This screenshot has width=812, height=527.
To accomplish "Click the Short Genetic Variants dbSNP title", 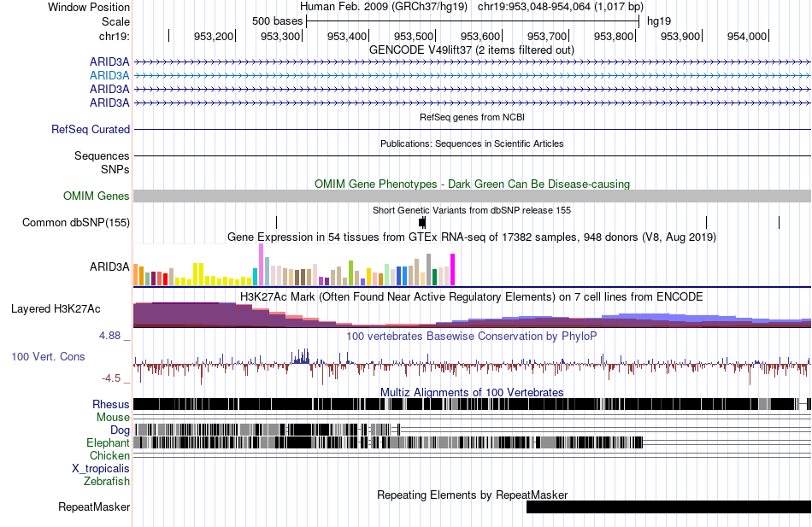I will 472,211.
